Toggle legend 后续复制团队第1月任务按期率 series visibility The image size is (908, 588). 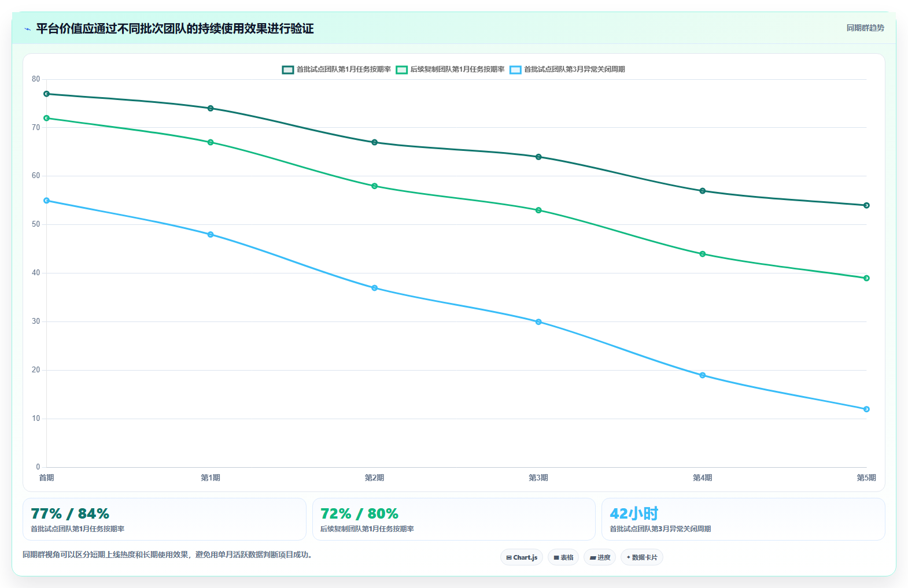(450, 69)
